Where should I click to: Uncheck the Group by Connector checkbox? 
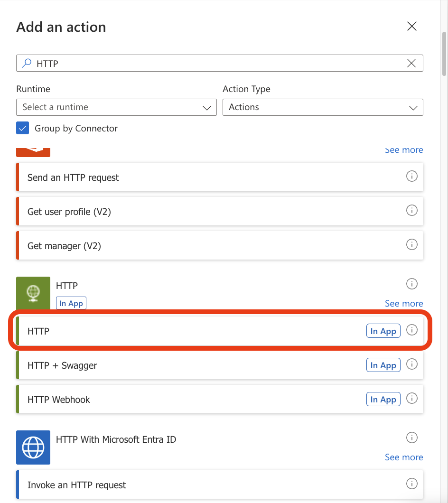(23, 128)
